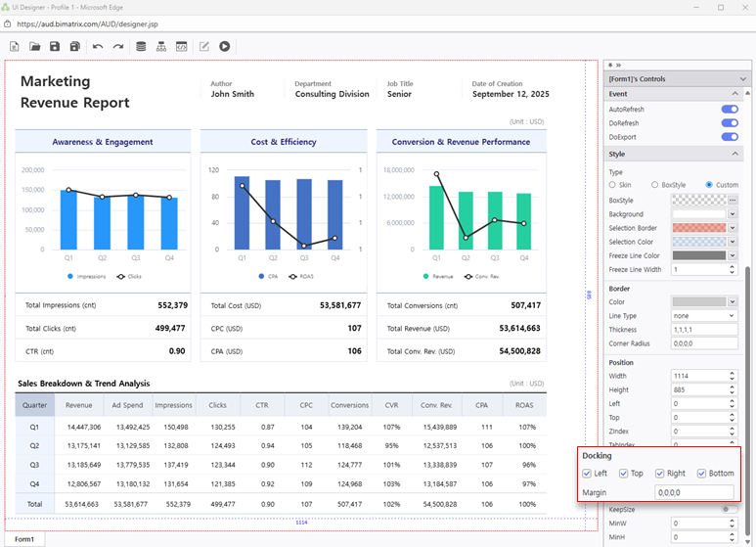This screenshot has width=756, height=547.
Task: Uncheck the Left docking checkbox
Action: click(587, 474)
